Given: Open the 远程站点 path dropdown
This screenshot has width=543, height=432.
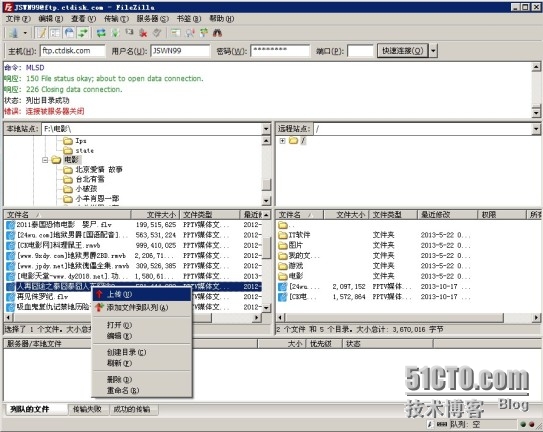Looking at the screenshot, I should point(536,129).
